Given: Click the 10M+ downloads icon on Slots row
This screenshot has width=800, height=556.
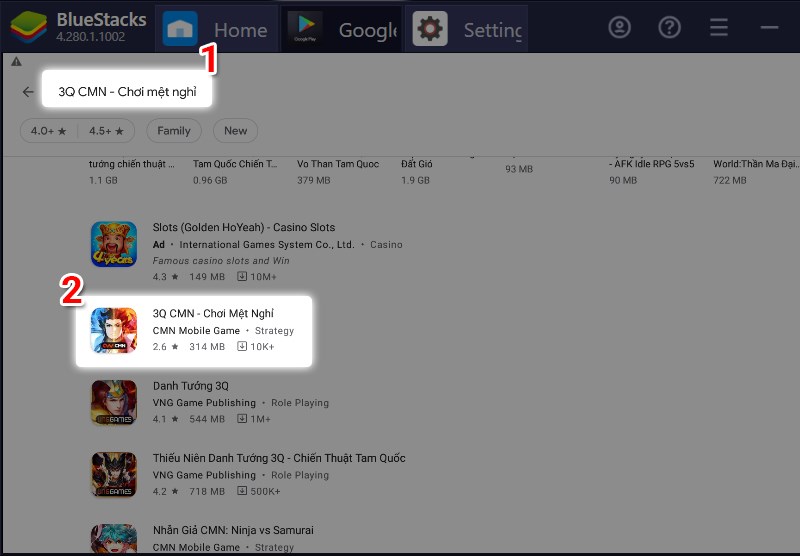Looking at the screenshot, I should 242,276.
